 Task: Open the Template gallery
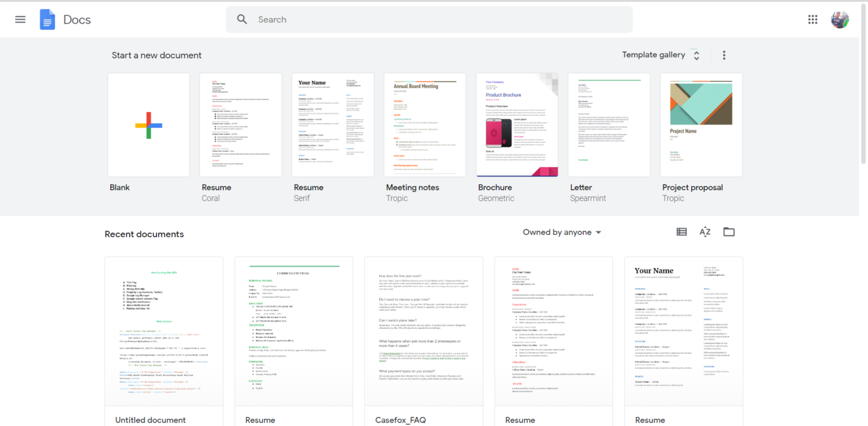tap(654, 54)
